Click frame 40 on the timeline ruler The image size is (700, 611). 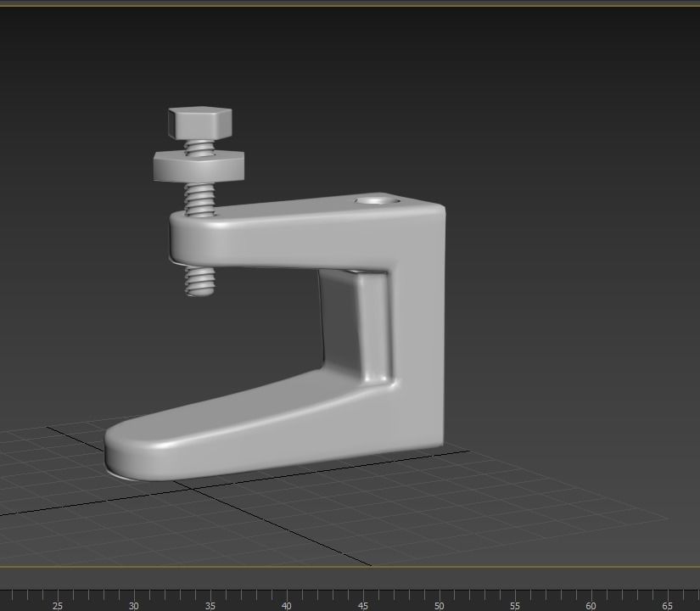pyautogui.click(x=286, y=606)
